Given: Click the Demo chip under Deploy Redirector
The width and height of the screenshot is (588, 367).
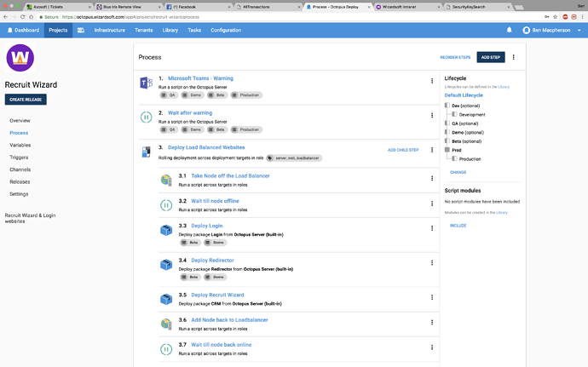Looking at the screenshot, I should (x=216, y=277).
